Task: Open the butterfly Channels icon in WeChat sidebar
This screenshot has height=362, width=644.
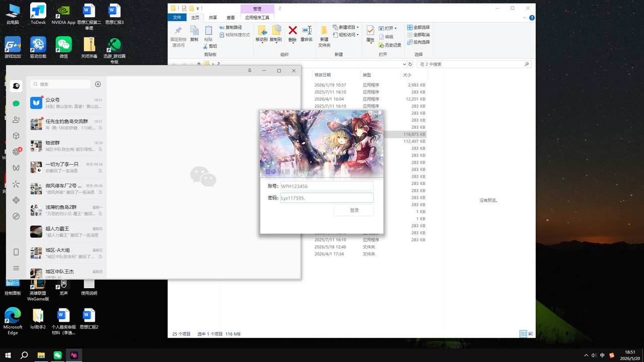Action: click(16, 168)
